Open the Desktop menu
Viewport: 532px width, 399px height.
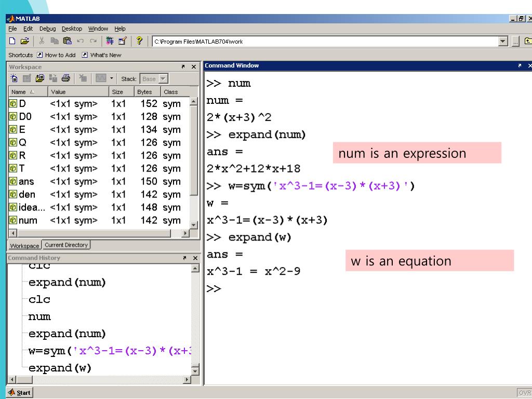pos(72,29)
